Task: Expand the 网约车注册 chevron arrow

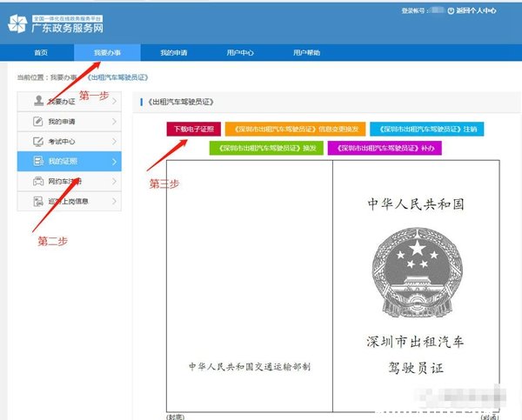Action: tap(115, 182)
